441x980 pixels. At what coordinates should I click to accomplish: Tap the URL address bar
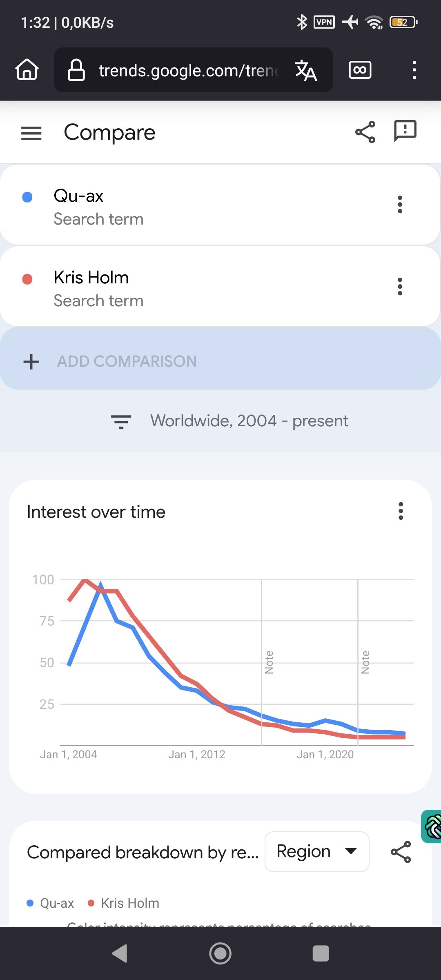188,70
